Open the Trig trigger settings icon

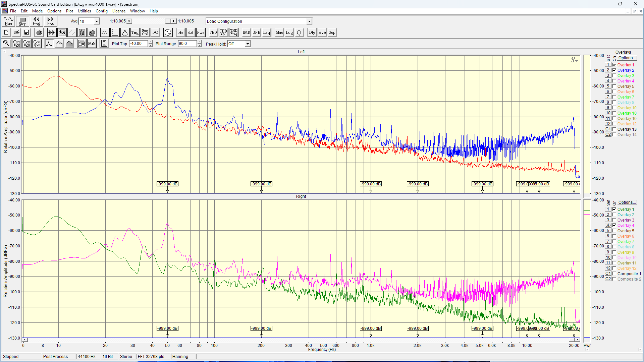(135, 33)
